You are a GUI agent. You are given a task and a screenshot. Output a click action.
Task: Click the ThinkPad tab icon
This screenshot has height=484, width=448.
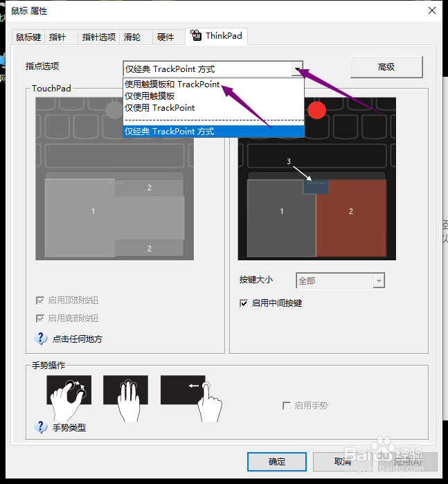tap(196, 35)
